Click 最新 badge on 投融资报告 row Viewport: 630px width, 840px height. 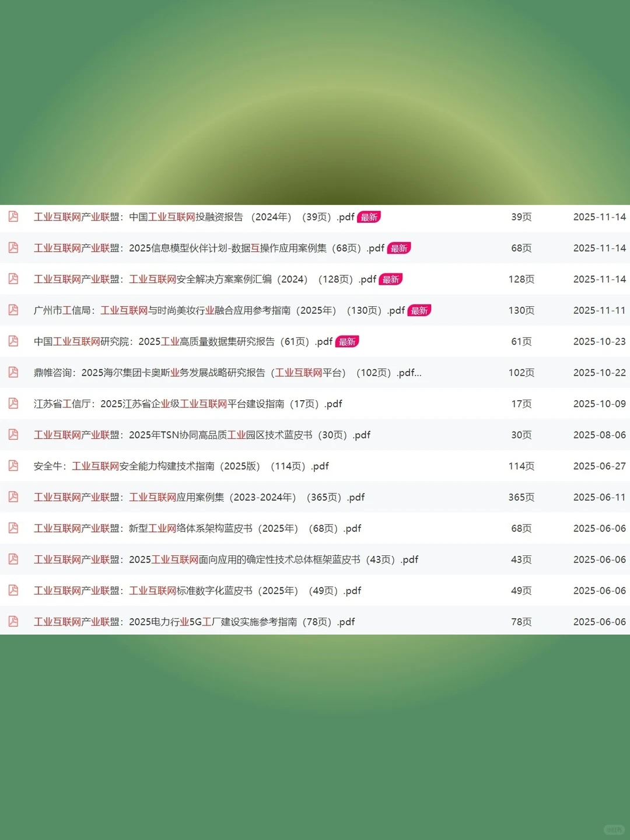click(x=369, y=217)
